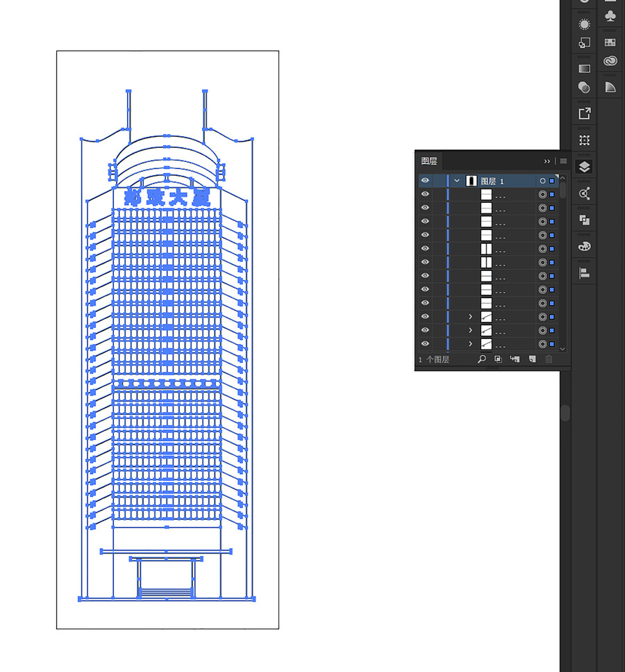Open the Asset Export panel icon
Screen dimensions: 625x672
pos(584,113)
